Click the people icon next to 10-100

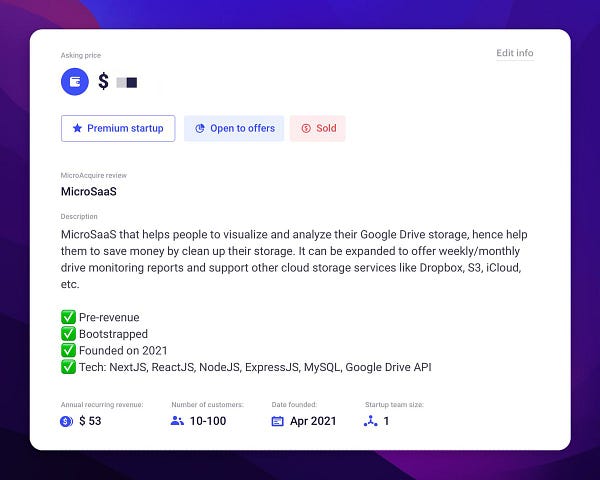click(x=177, y=421)
